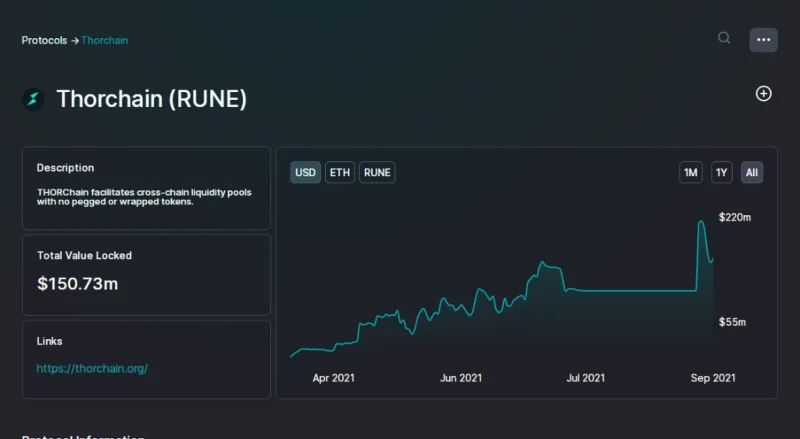Click the $150.73m total value
This screenshot has width=800, height=439.
coord(78,284)
